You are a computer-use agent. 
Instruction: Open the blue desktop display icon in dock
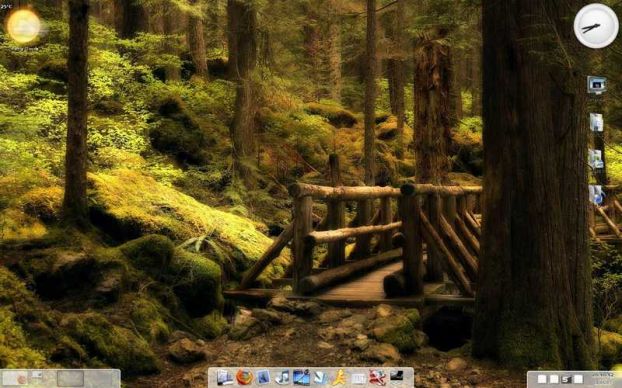click(x=301, y=377)
